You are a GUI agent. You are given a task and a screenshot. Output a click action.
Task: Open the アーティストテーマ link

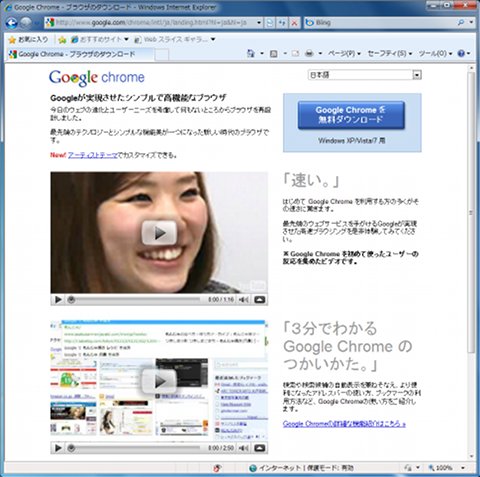[93, 155]
